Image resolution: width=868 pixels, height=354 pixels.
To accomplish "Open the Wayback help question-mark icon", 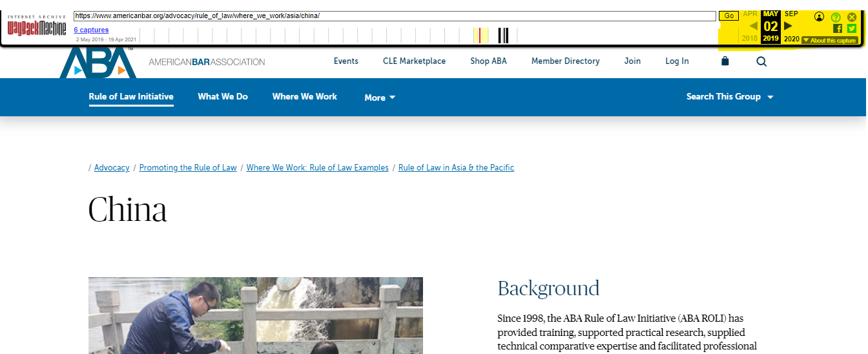I will coord(836,17).
